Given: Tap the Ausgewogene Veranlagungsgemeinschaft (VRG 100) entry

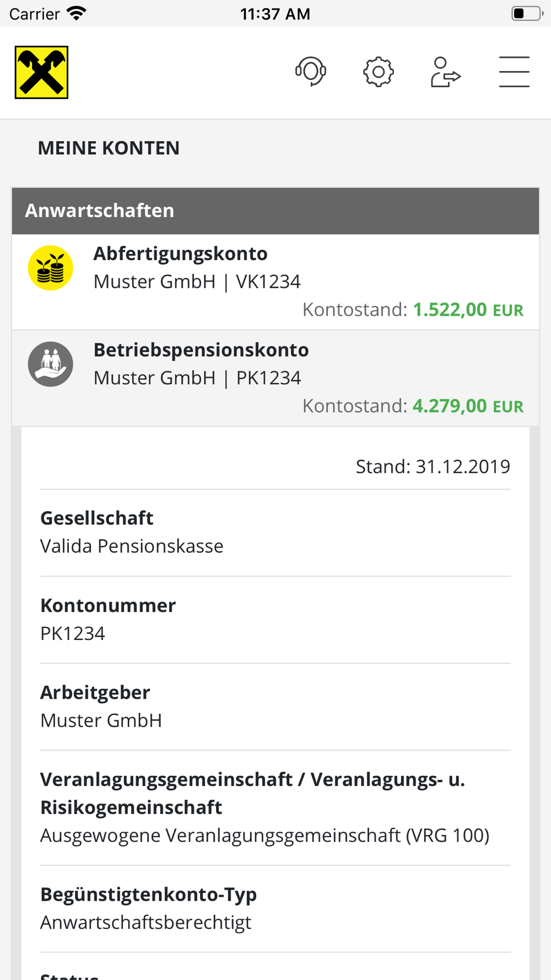Looking at the screenshot, I should (x=264, y=836).
